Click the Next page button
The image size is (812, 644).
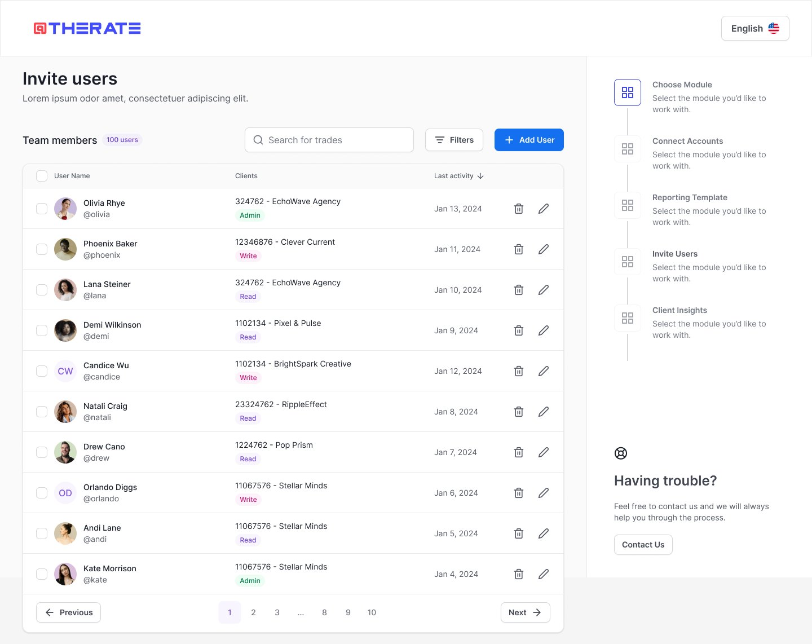pos(526,612)
